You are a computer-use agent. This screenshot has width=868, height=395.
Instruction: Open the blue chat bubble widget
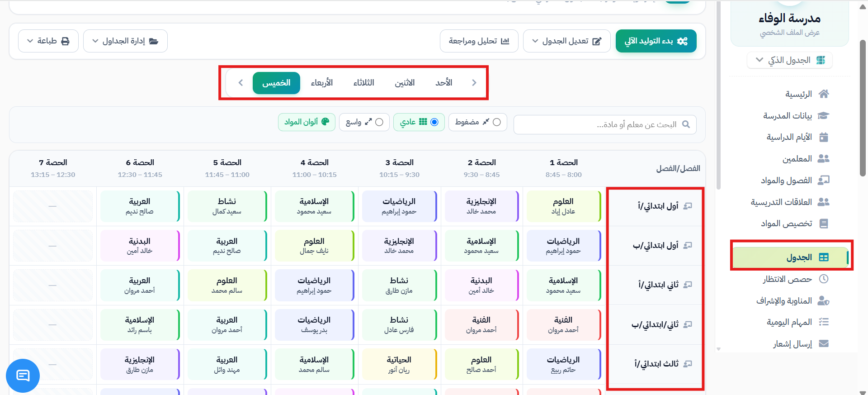pyautogui.click(x=23, y=376)
